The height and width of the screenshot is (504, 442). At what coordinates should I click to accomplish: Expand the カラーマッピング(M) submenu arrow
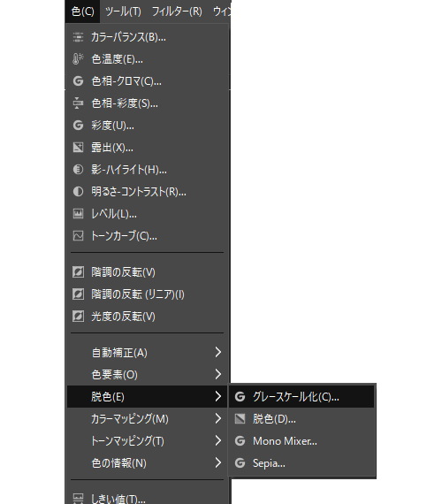[218, 418]
